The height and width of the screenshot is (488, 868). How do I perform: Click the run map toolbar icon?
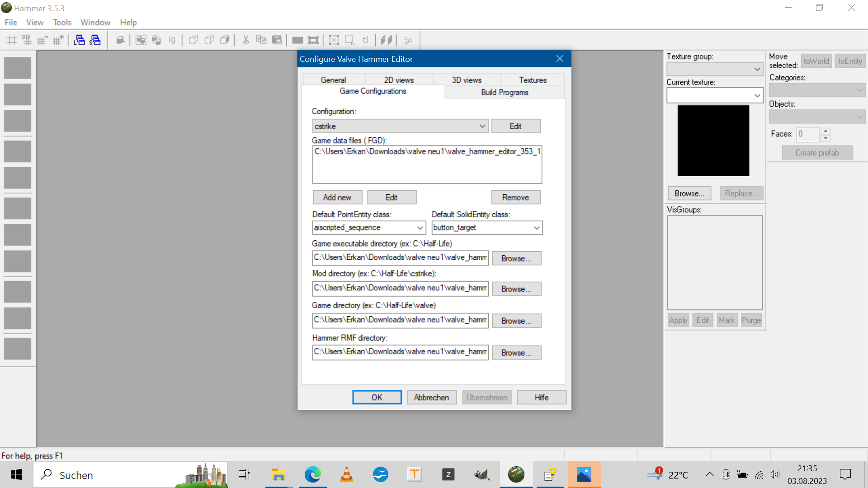click(408, 40)
